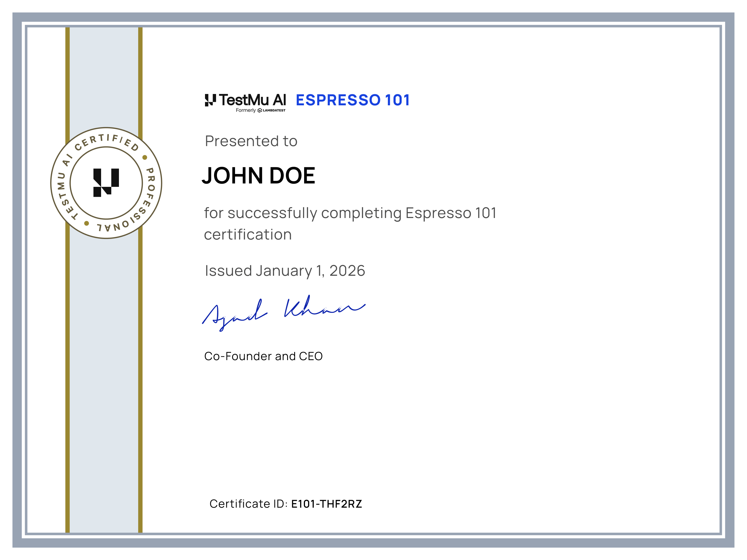Click the certificate ID E101-THF2RZ
Viewport: 747px width, 560px height.
tap(327, 503)
